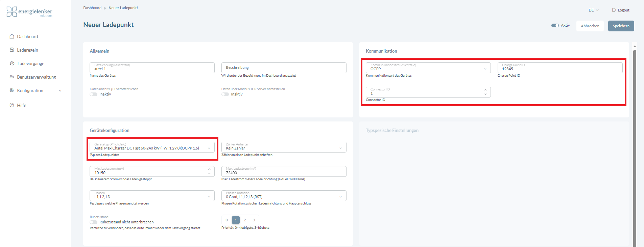Image resolution: width=644 pixels, height=247 pixels.
Task: Open the Gerätetyp Autel MaxiCharger dropdown
Action: (x=152, y=147)
